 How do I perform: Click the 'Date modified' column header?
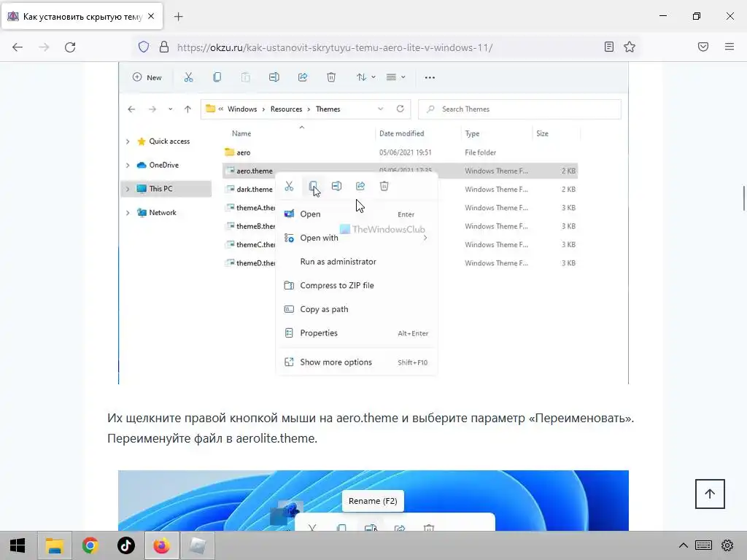point(402,133)
